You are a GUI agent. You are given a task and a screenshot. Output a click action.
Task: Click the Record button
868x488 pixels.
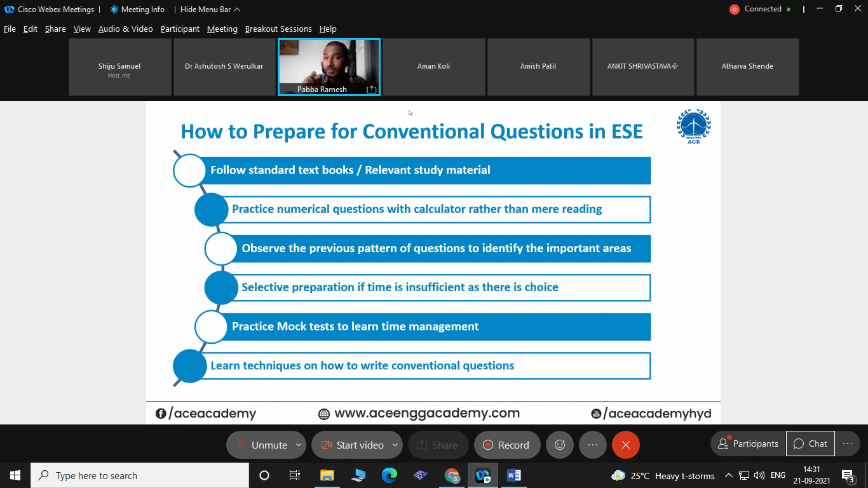click(507, 445)
